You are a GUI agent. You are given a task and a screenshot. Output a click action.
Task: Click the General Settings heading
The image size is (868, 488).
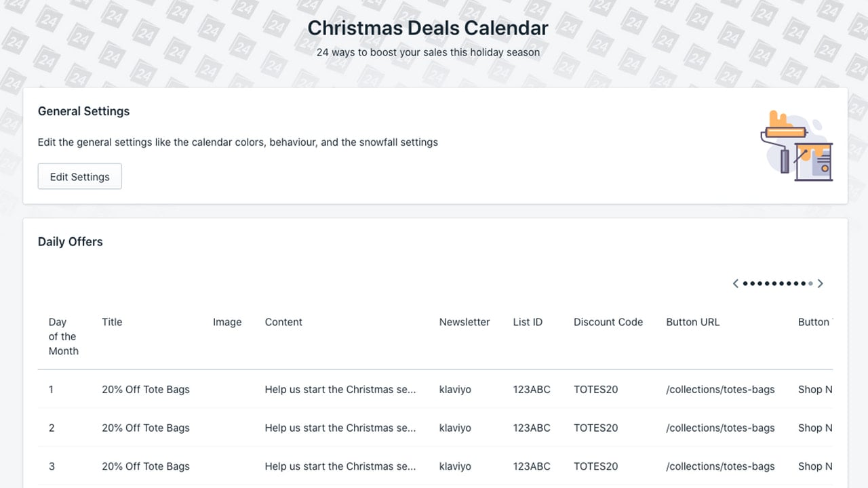(x=84, y=111)
